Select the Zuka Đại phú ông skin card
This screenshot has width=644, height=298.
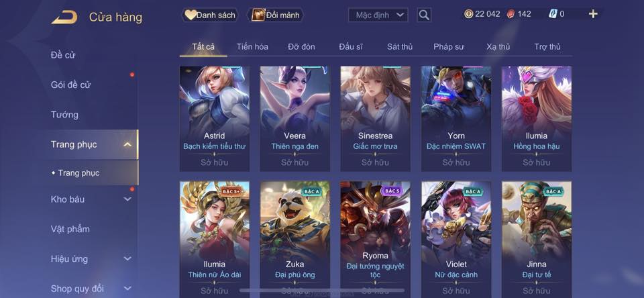point(295,239)
